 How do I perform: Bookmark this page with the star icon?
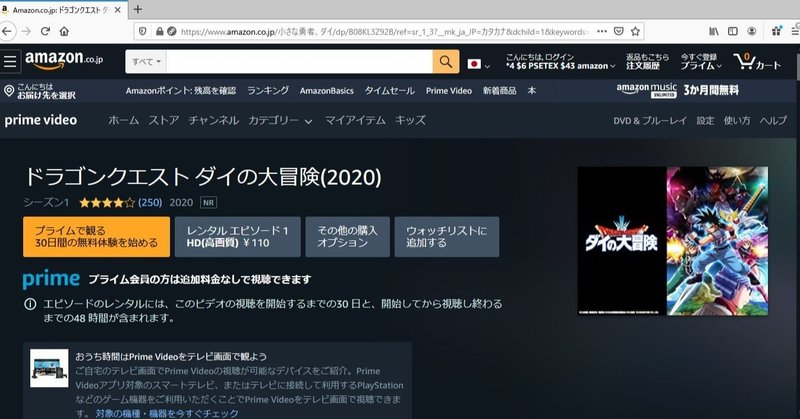point(635,31)
